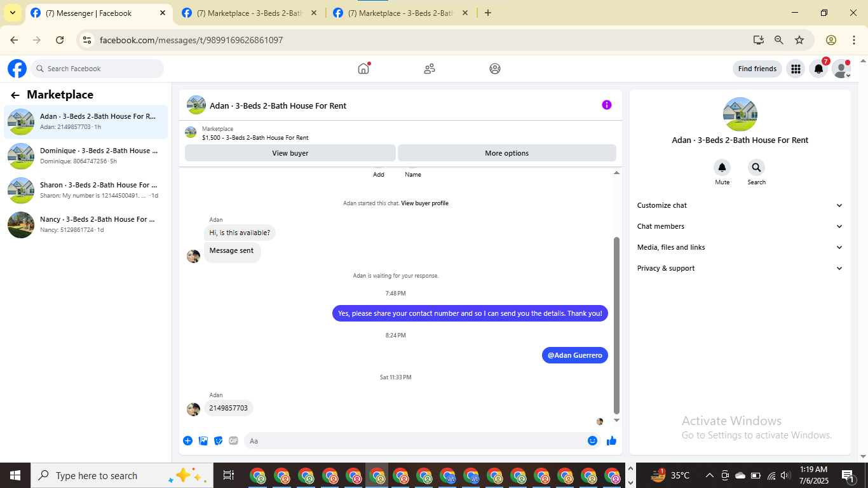868x488 pixels.
Task: Open Sharon conversation in chat list
Action: (x=86, y=190)
